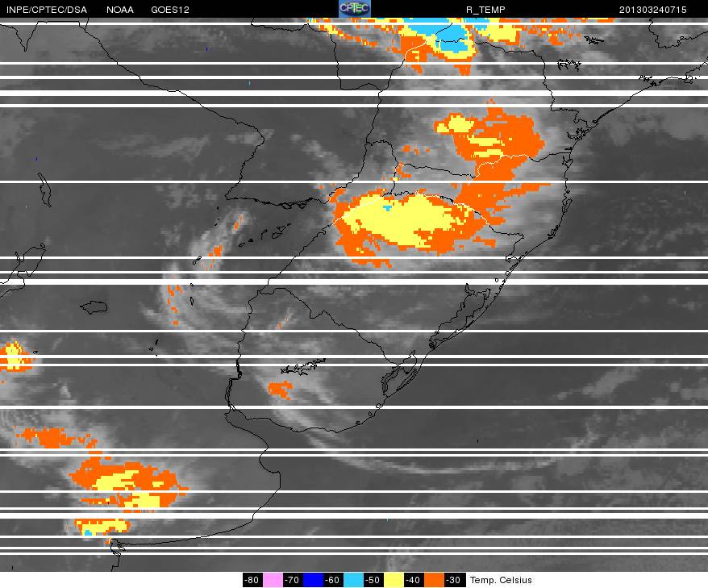708x588 pixels.
Task: Select the R_TEMP product label
Action: pyautogui.click(x=485, y=10)
